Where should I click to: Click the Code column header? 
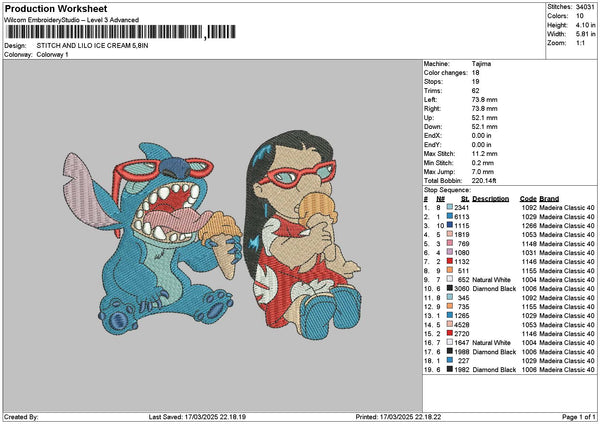click(x=528, y=199)
